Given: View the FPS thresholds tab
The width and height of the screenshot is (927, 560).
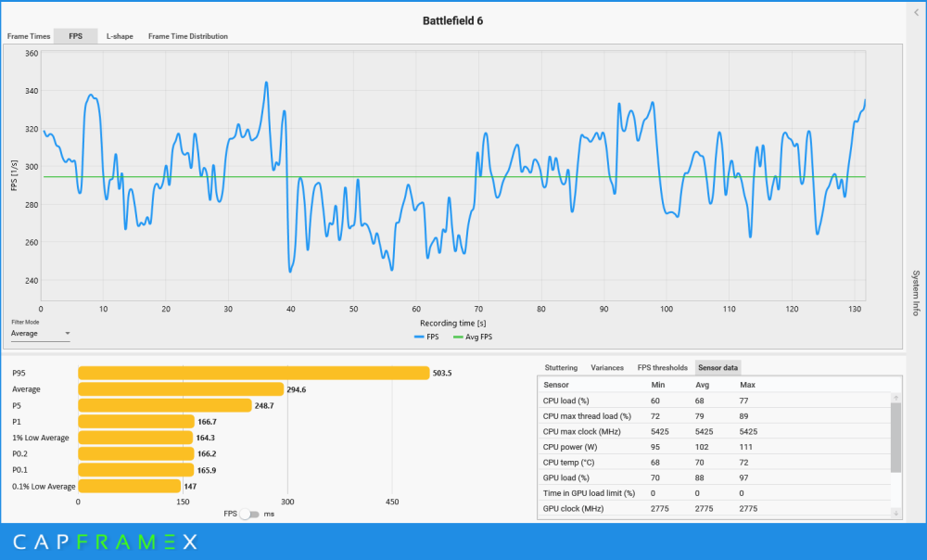Looking at the screenshot, I should tap(662, 368).
